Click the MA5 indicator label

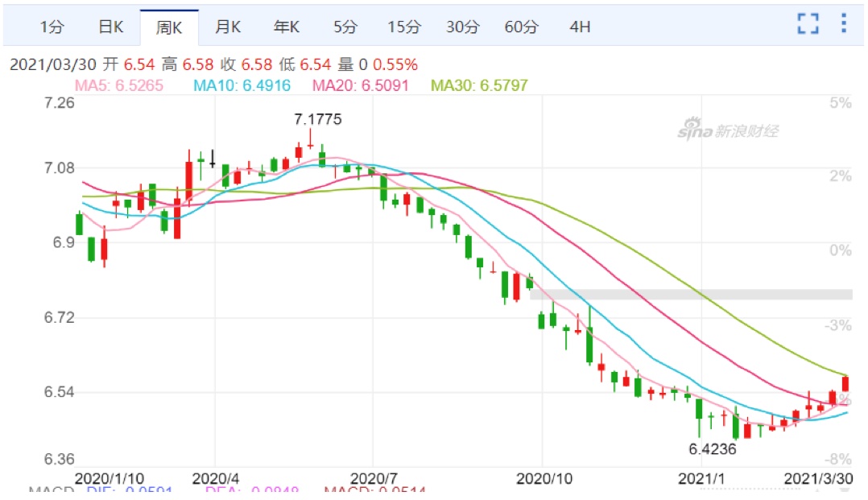(x=119, y=85)
